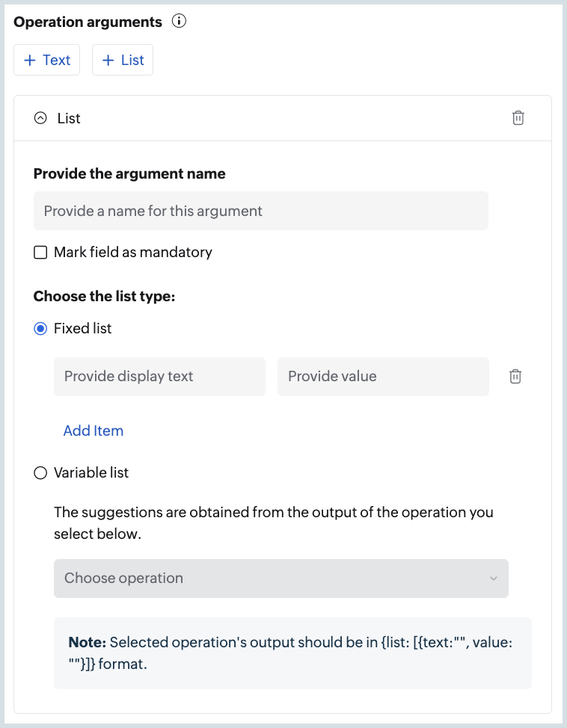
Task: Click the Add Item link
Action: 94,431
